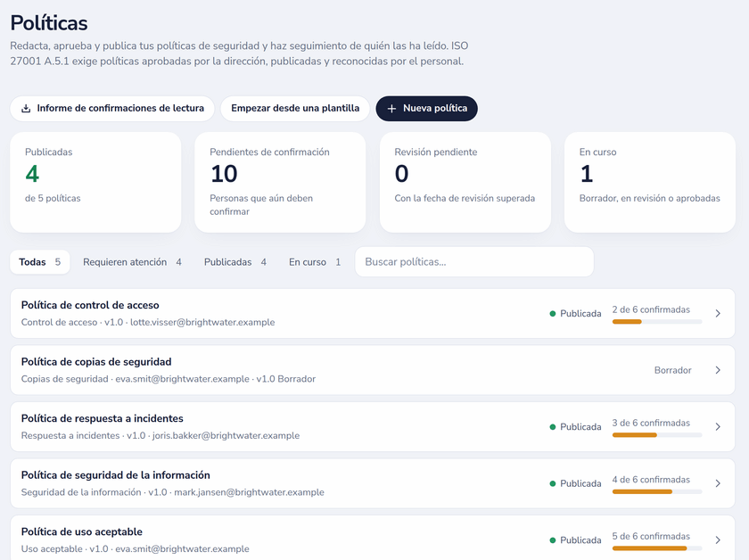Click the text "de 5 políticas"
Viewport: 749px width, 560px height.
53,198
